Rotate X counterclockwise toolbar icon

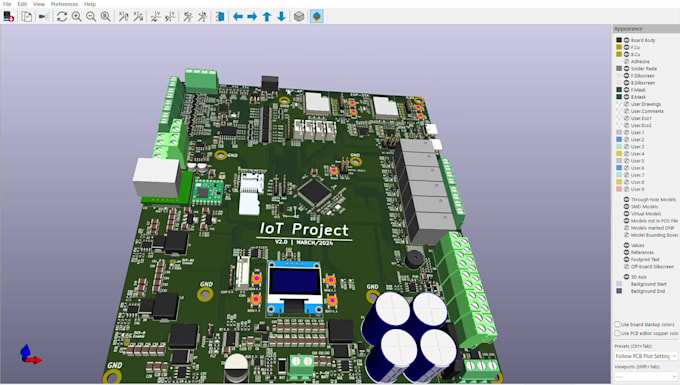(138, 16)
